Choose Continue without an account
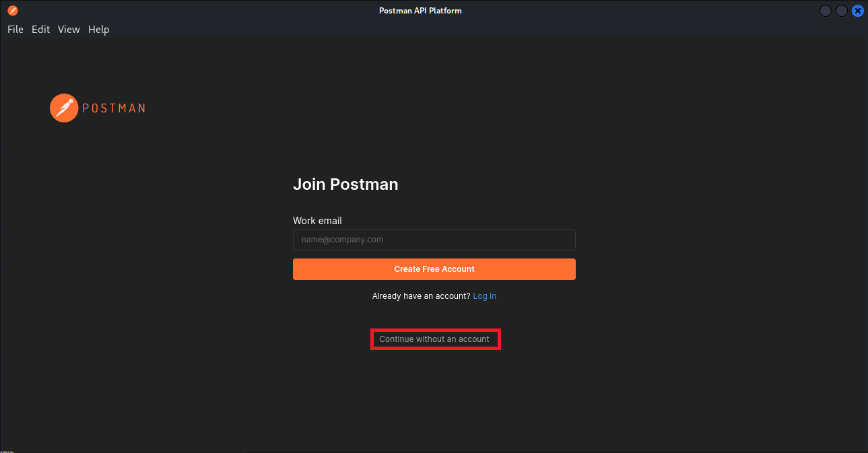Image resolution: width=868 pixels, height=453 pixels. tap(434, 339)
